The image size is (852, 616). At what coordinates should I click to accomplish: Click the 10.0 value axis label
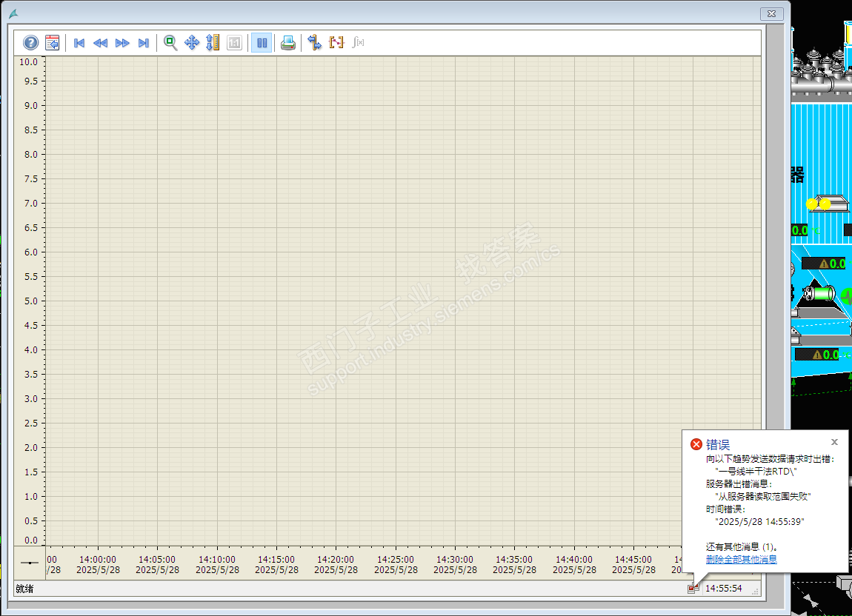(x=29, y=62)
